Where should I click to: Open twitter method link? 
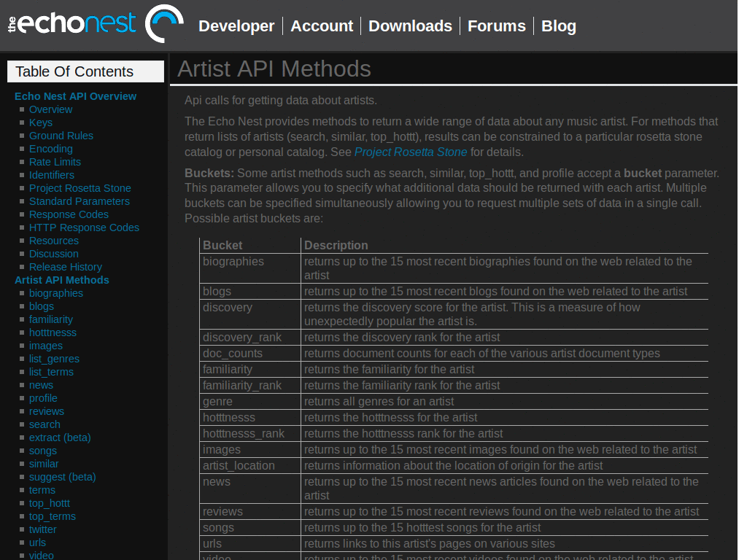[43, 529]
